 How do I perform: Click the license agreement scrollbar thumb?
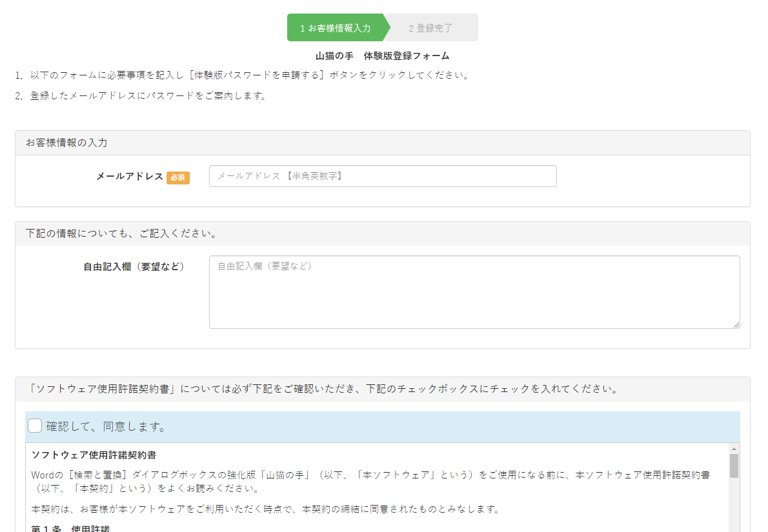[734, 466]
